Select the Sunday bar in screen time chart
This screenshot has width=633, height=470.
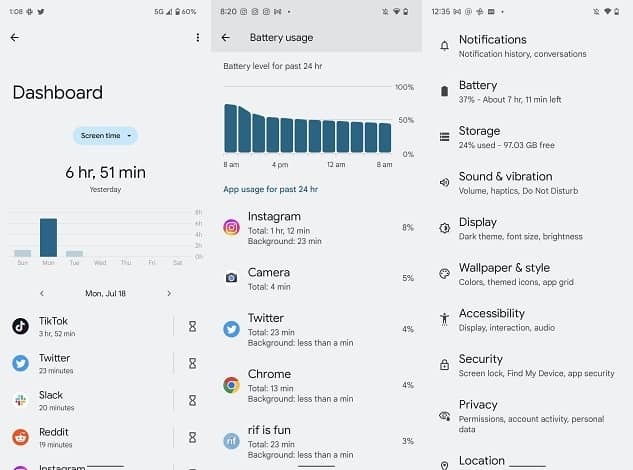23,253
